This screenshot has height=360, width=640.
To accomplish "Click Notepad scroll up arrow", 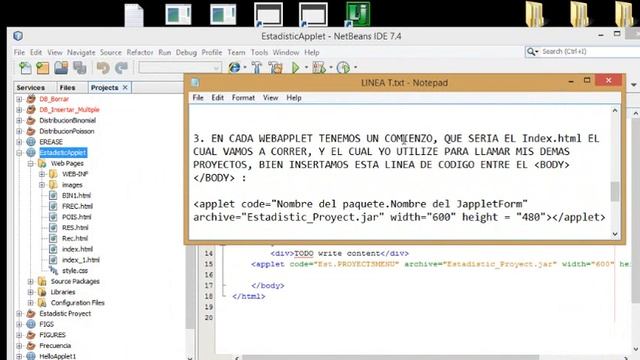I will click(615, 111).
